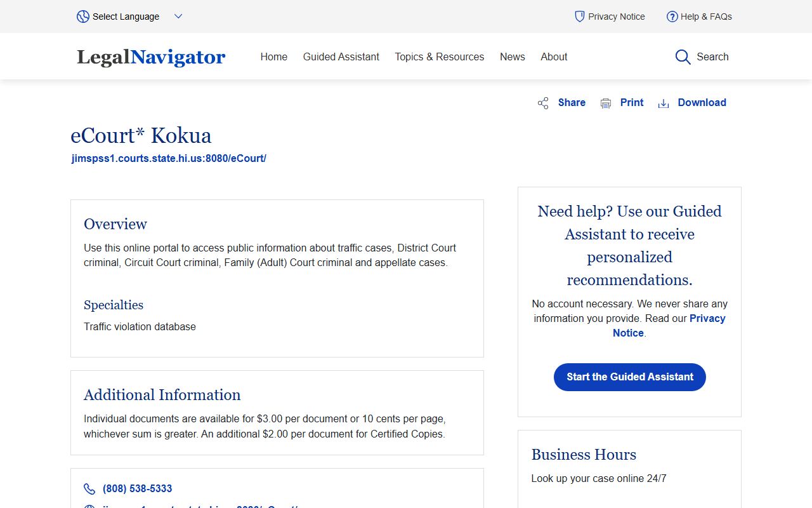Click the Specialties heading

114,305
